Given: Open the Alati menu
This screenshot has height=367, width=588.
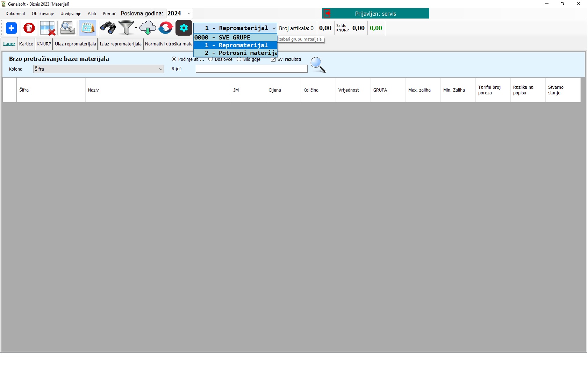Looking at the screenshot, I should 92,14.
